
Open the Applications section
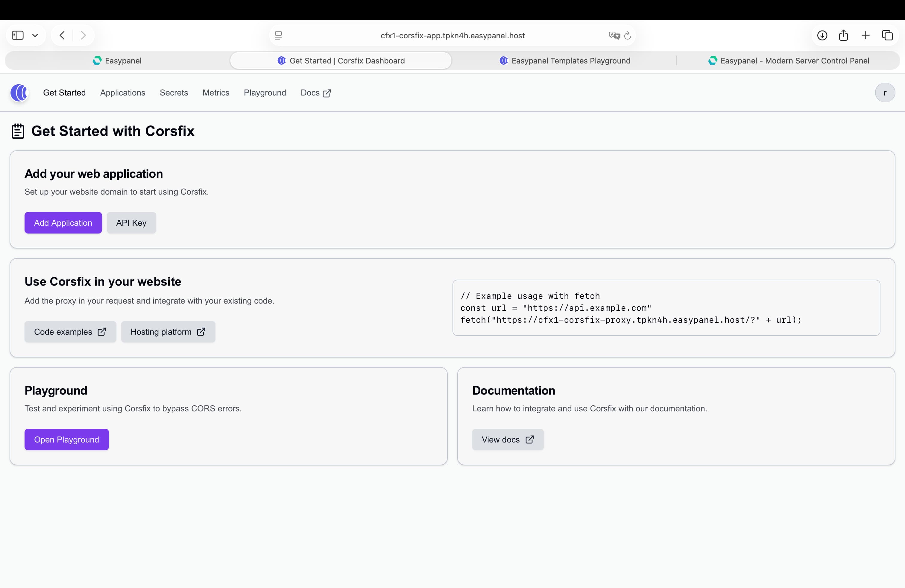coord(122,93)
